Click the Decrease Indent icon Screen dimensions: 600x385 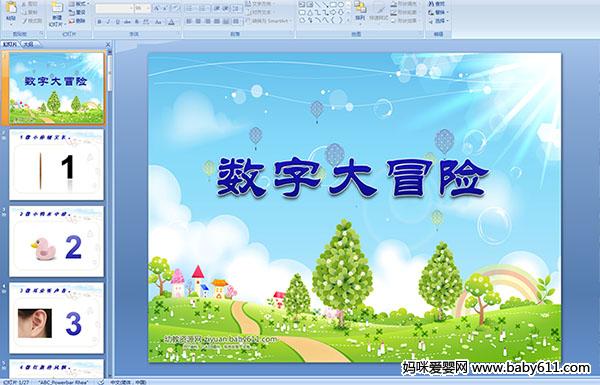[x=217, y=8]
